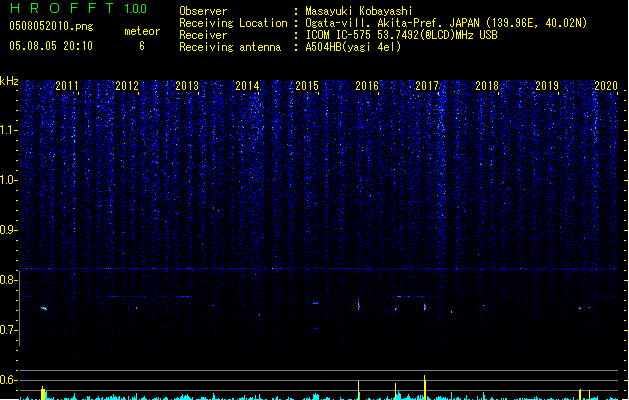Click the word meteor above the count
This screenshot has height=400, width=629.
pos(142,31)
